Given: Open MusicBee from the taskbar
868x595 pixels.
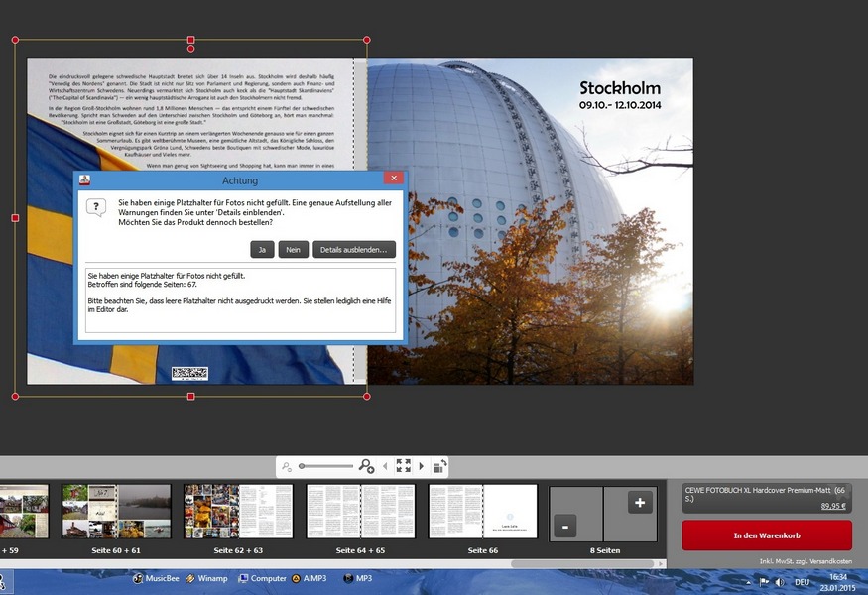Looking at the screenshot, I should [x=157, y=578].
